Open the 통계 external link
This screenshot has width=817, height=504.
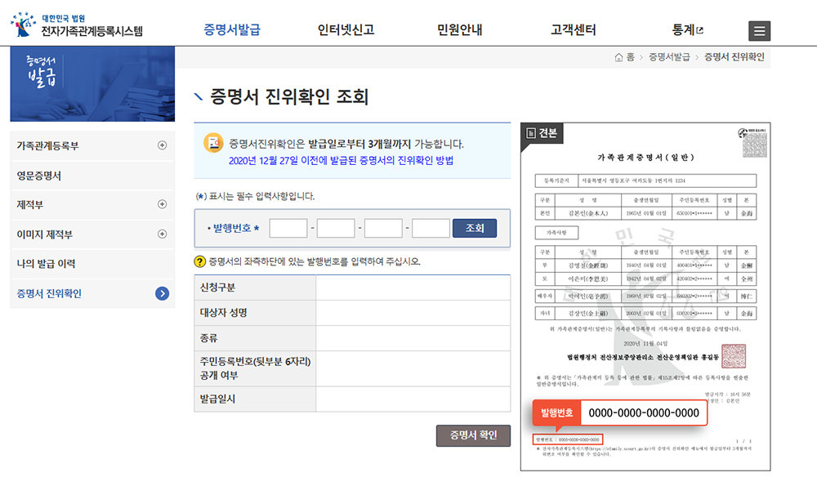686,30
